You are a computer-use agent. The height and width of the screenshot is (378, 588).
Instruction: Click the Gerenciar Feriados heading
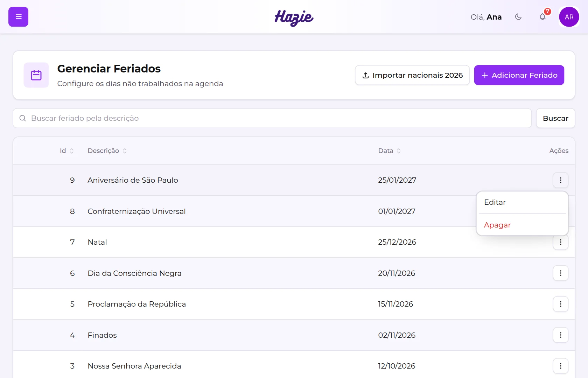[x=109, y=69]
